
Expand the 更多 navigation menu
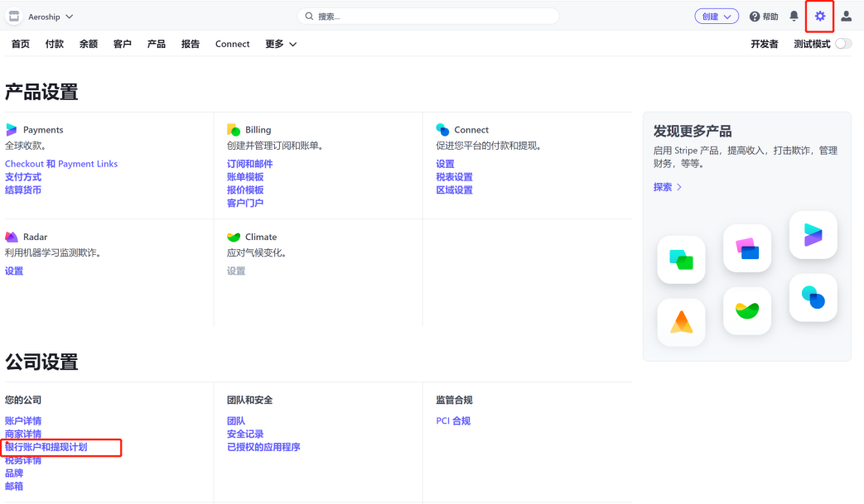coord(281,44)
